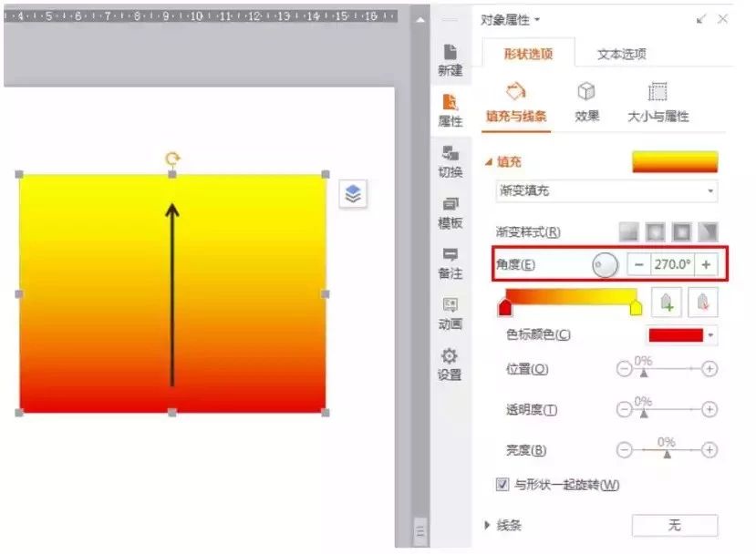Choose the rectangular gradient style icon
The image size is (756, 554).
click(682, 232)
